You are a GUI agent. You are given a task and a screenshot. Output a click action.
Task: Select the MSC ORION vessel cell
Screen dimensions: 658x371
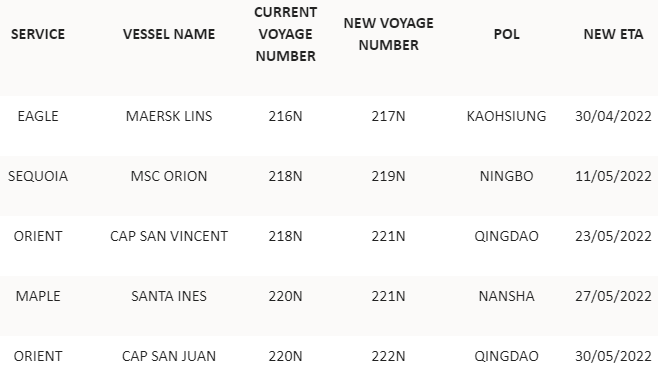pos(169,176)
